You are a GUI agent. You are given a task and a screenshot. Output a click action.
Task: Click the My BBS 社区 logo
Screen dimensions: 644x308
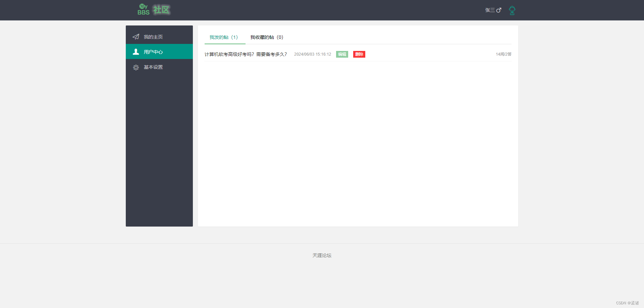pyautogui.click(x=154, y=10)
